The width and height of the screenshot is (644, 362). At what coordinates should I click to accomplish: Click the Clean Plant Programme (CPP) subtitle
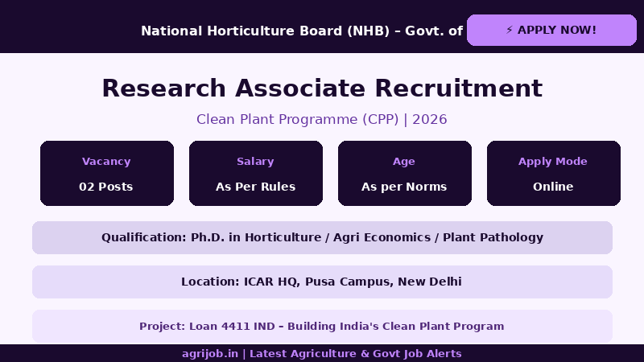[321, 119]
